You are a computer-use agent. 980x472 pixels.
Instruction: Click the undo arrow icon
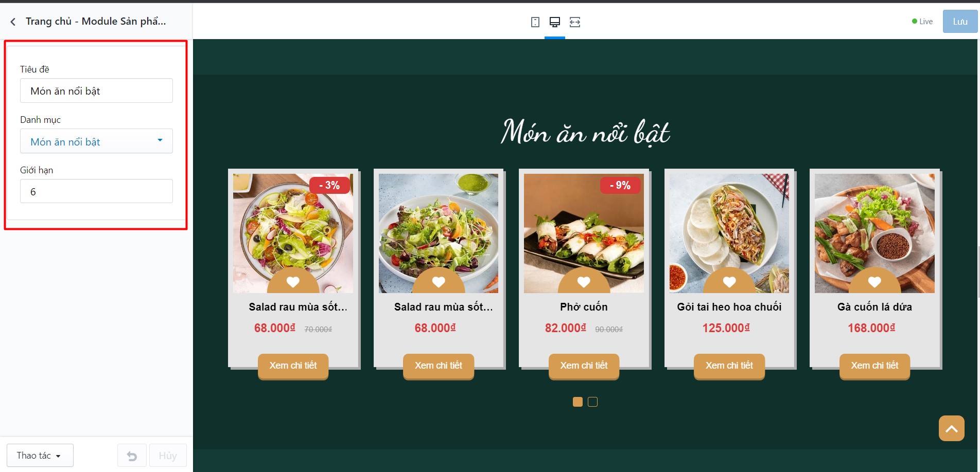click(x=132, y=456)
